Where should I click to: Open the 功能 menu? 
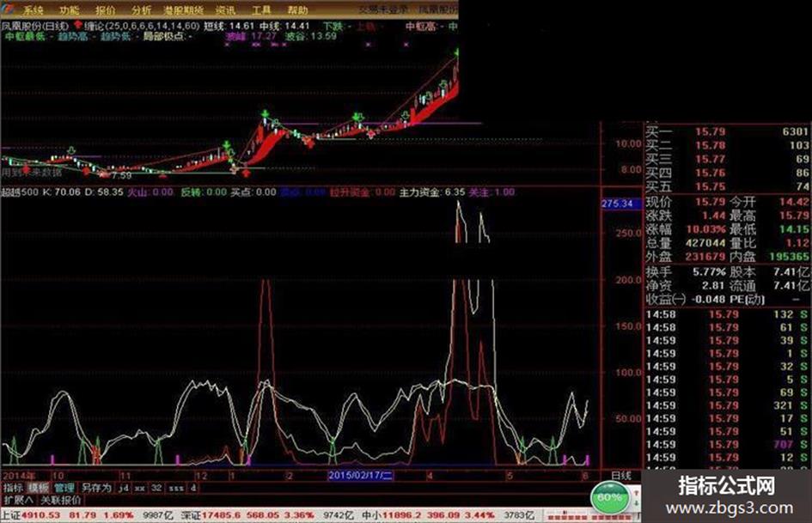click(69, 9)
